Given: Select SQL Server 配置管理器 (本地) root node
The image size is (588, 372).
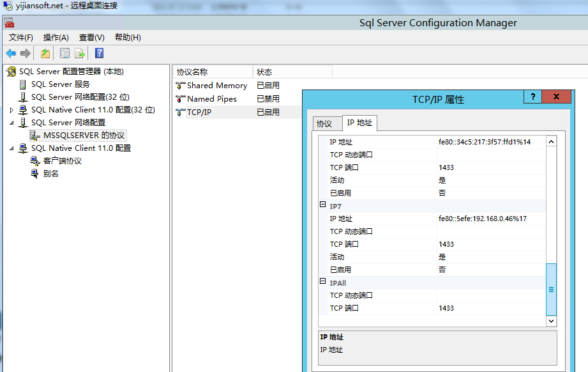Looking at the screenshot, I should tap(72, 72).
